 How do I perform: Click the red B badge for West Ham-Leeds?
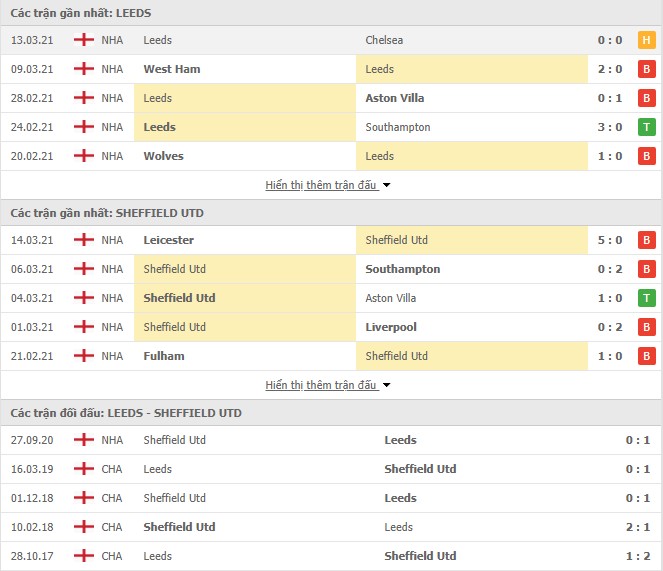pos(646,69)
